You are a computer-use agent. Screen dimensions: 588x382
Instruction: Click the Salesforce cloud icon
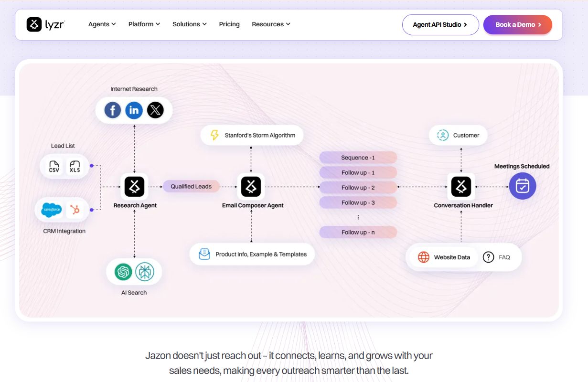(x=51, y=210)
